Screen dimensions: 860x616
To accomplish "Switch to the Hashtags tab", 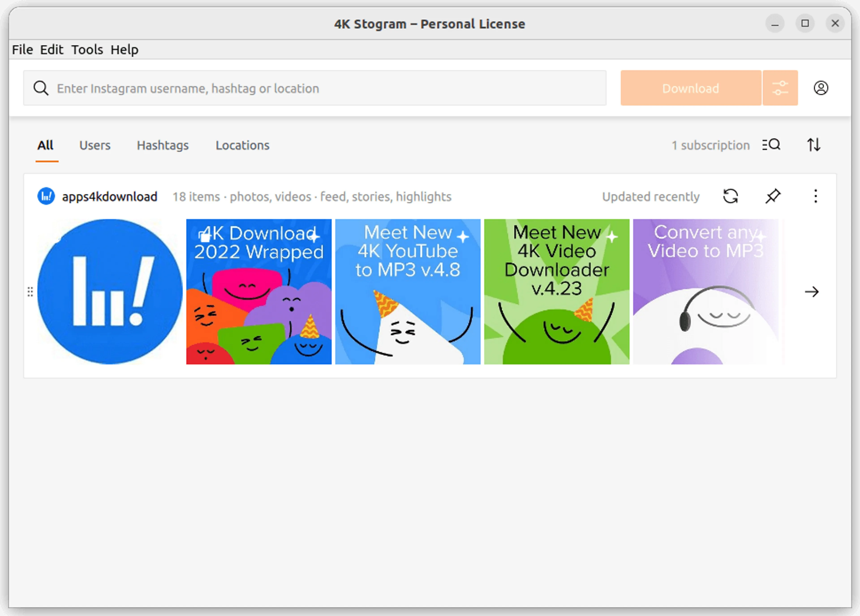I will pos(163,145).
